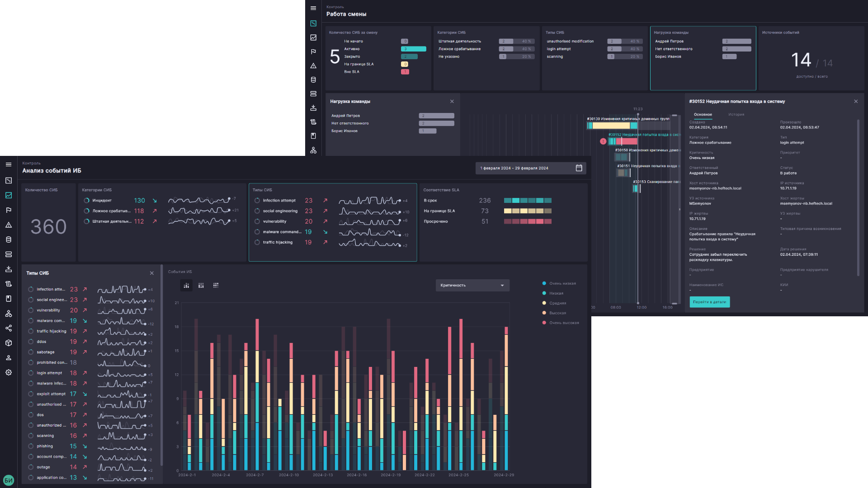This screenshot has width=868, height=488.
Task: Open scroll document icon in Анализ событий sidebar
Action: (9, 284)
